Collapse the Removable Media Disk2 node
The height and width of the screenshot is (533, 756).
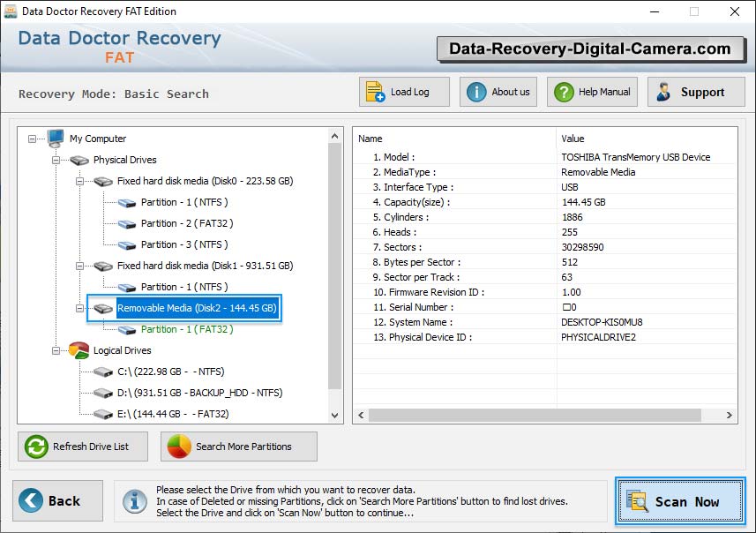tap(80, 308)
